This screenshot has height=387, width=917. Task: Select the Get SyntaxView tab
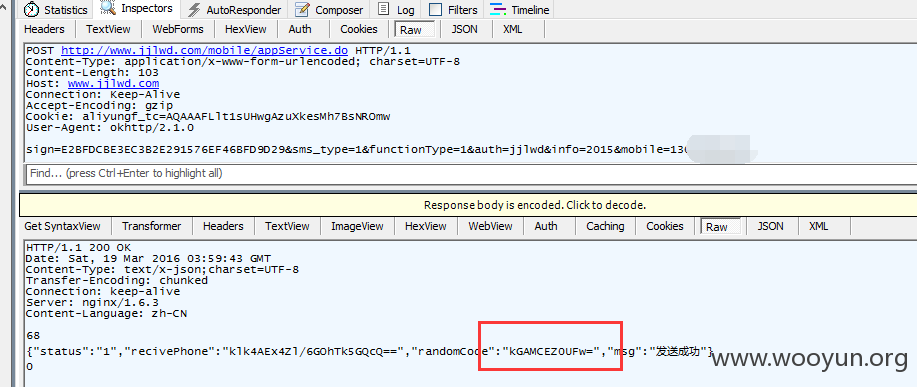63,226
